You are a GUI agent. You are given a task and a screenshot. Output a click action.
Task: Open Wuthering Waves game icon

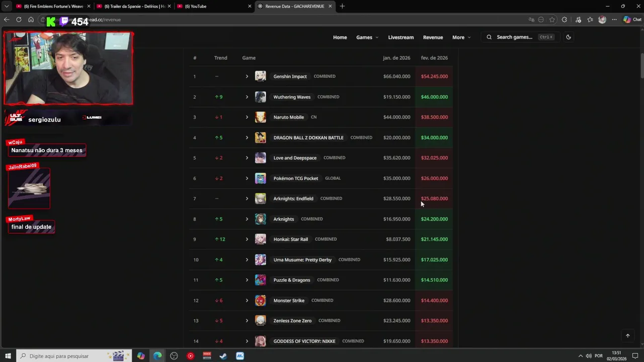[x=260, y=97]
